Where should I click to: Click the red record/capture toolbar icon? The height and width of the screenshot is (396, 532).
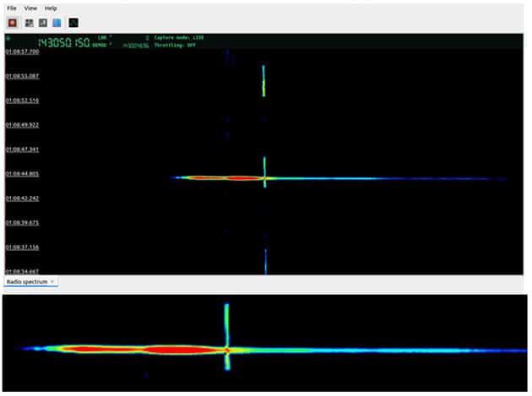(x=13, y=23)
